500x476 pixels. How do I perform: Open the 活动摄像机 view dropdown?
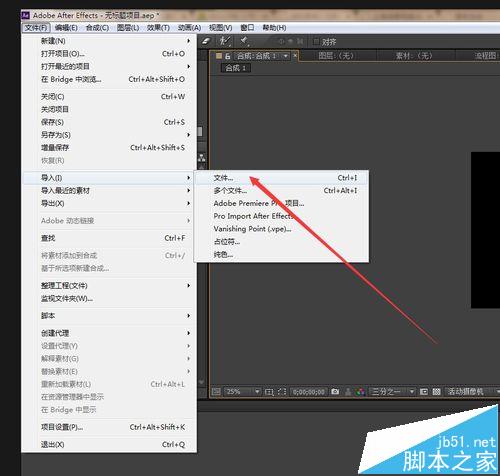pos(473,391)
